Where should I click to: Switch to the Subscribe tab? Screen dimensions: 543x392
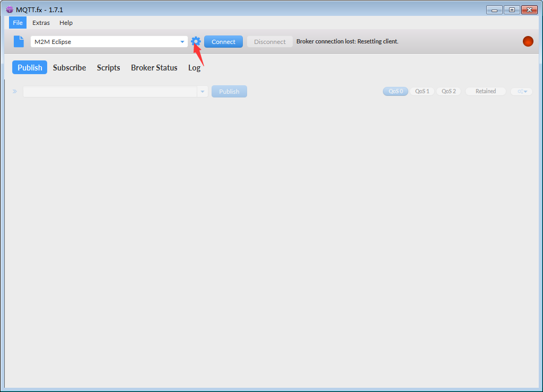coord(69,67)
